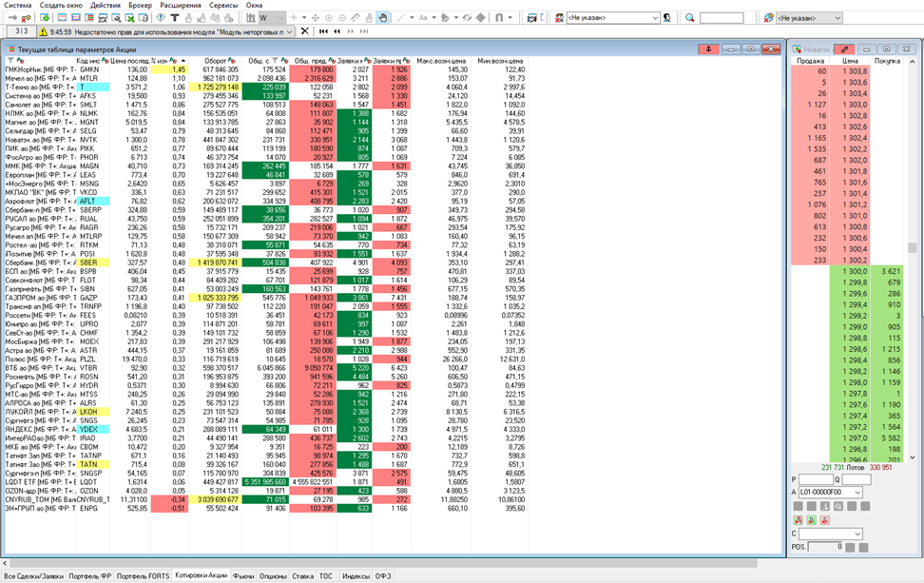
Task: Expand the line drawing tool options arrow
Action: 412,18
